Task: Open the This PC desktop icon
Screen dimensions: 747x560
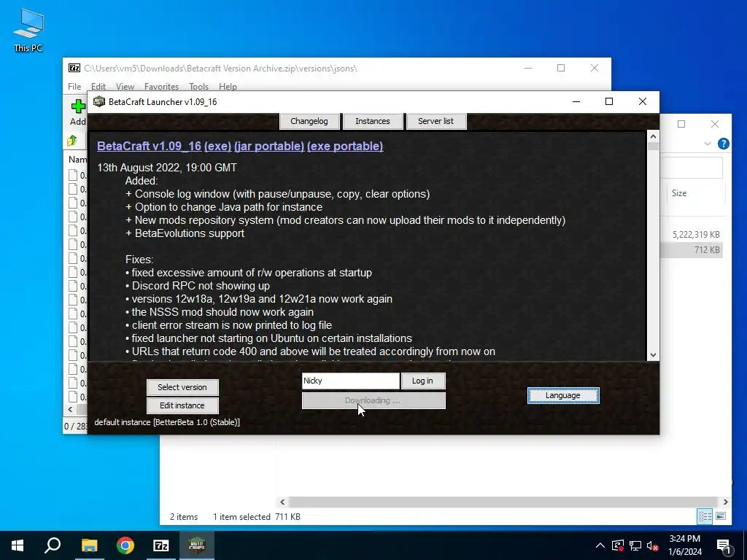Action: 28,29
